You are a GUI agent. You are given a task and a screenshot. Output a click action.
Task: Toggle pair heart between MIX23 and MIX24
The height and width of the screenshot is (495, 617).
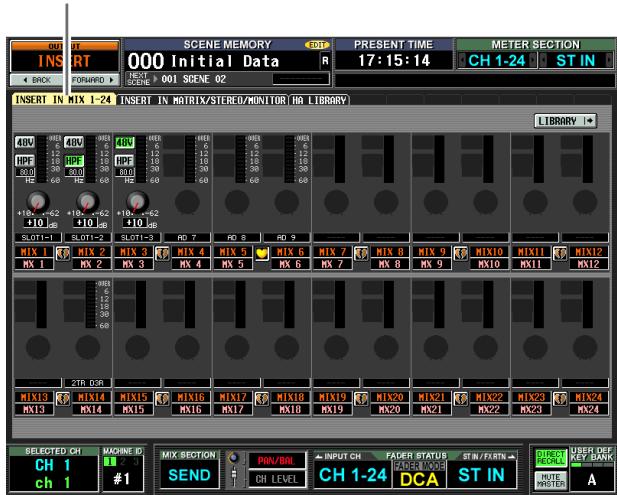tap(560, 399)
